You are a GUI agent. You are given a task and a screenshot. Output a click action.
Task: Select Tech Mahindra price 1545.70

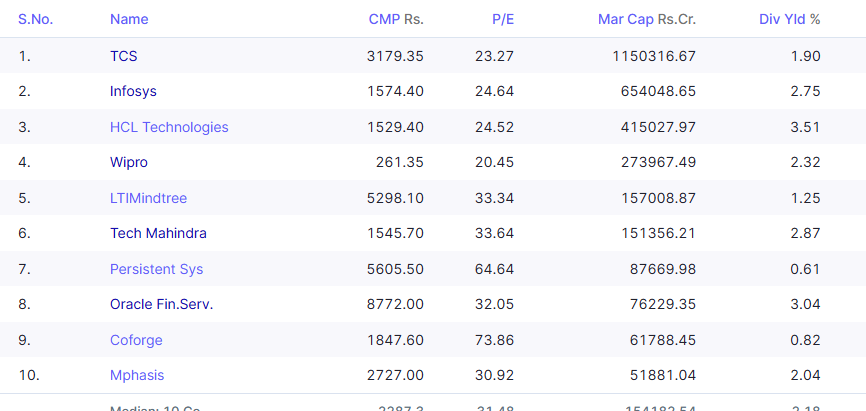coord(395,233)
